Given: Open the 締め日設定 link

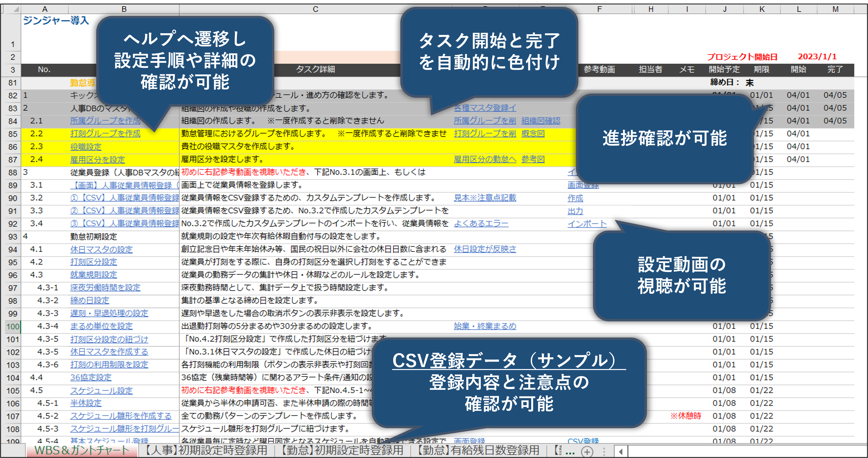Looking at the screenshot, I should [90, 301].
